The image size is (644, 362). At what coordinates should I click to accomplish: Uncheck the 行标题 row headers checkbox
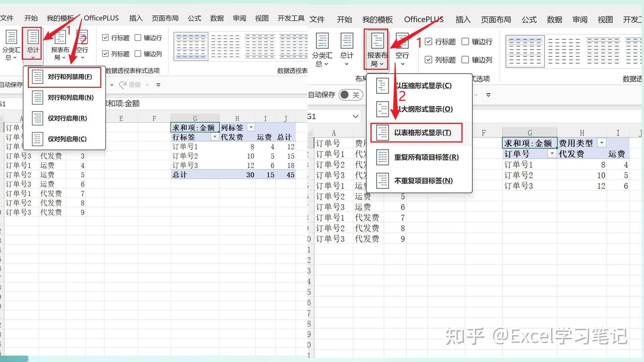point(106,38)
